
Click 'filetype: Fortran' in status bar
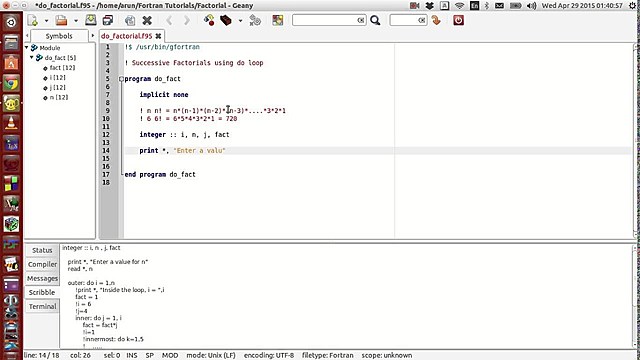[x=327, y=355]
